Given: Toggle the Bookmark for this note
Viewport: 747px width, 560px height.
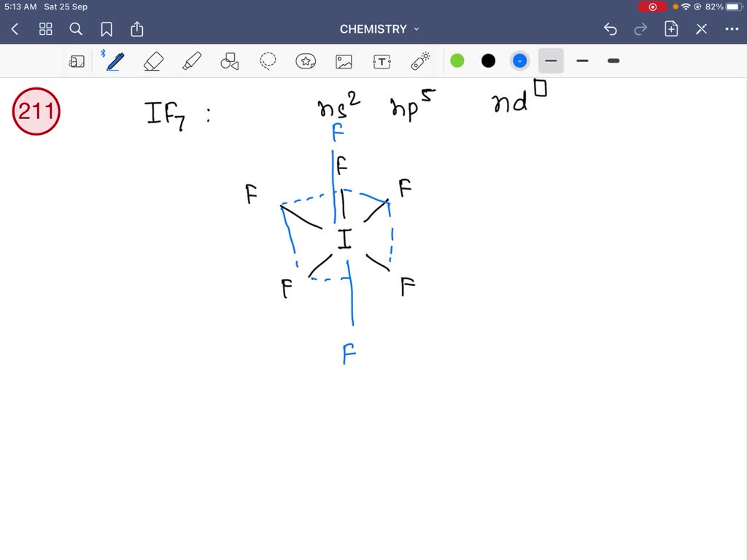Looking at the screenshot, I should tap(107, 29).
